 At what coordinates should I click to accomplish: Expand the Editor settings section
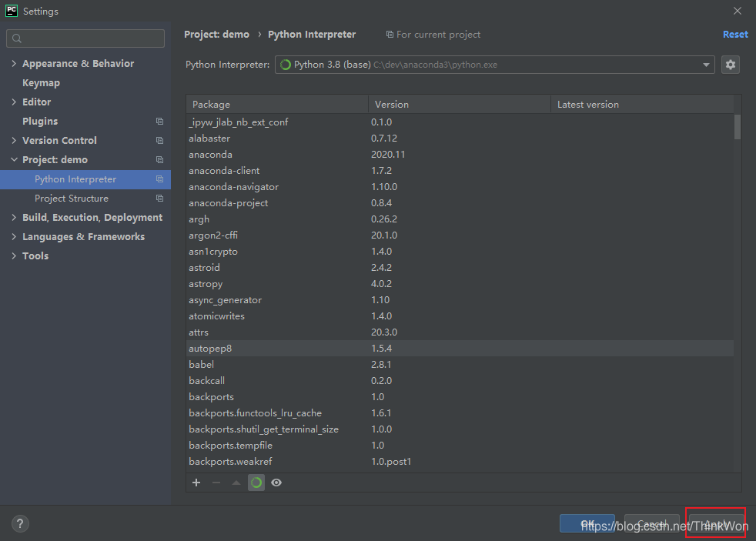(x=14, y=102)
